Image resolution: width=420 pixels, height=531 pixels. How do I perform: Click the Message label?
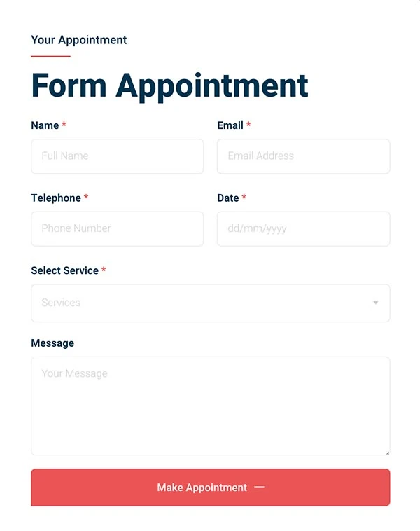[x=52, y=343]
